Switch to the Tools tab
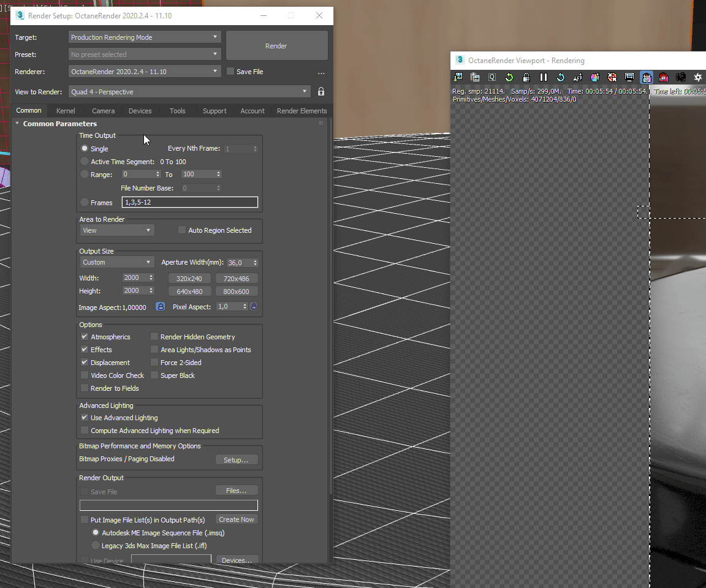This screenshot has height=588, width=706. pyautogui.click(x=177, y=111)
